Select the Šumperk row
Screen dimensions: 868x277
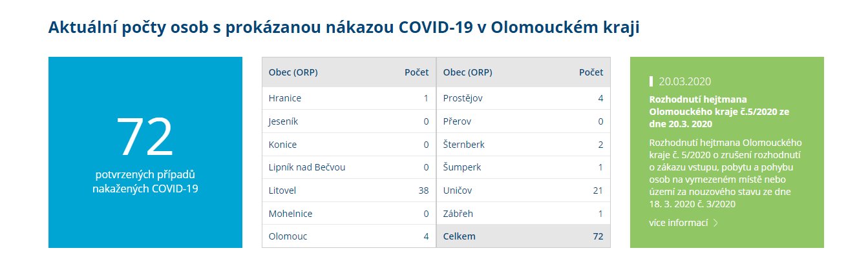[x=524, y=168]
